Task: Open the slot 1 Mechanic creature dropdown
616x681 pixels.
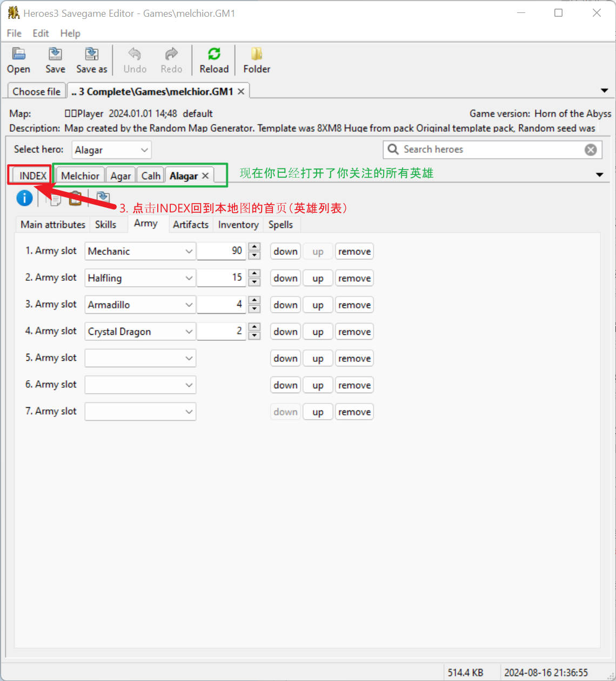Action: tap(140, 251)
